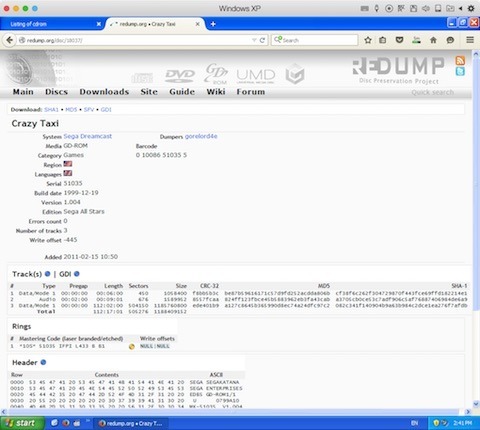Click the UMD media logo
The height and width of the screenshot is (430, 480).
click(x=256, y=76)
